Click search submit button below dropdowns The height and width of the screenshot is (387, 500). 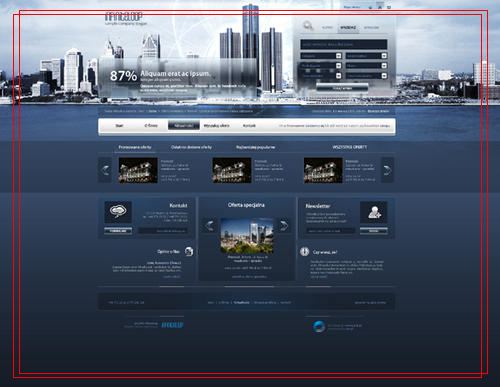[x=342, y=88]
